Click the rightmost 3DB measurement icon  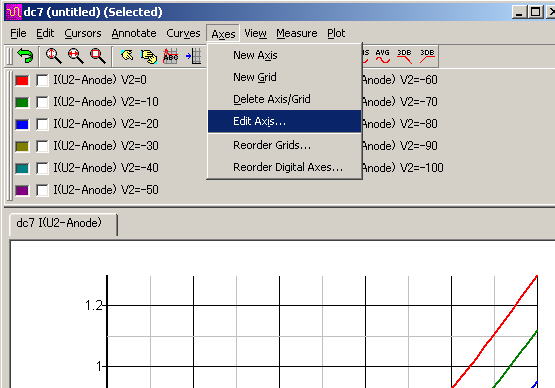tap(427, 56)
